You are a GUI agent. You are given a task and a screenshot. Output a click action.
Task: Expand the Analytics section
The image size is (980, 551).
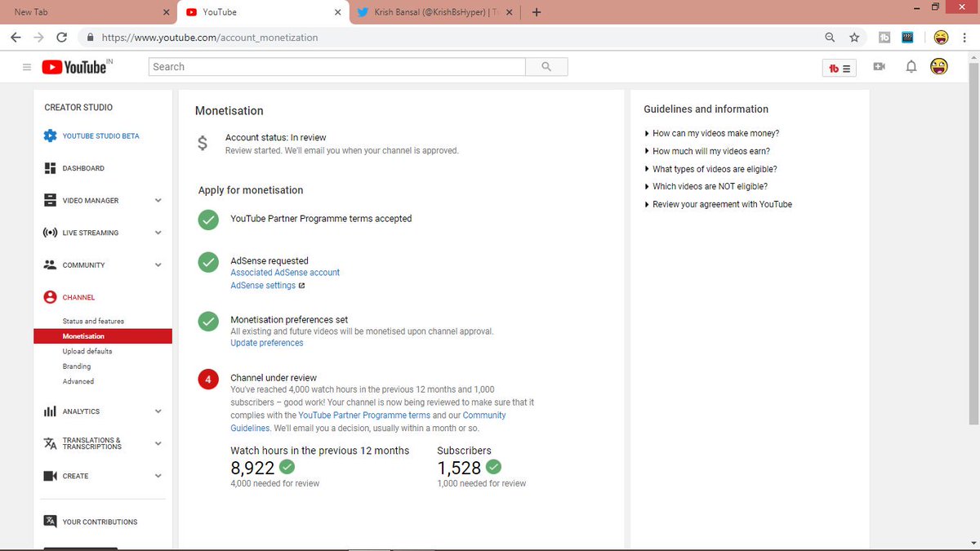[158, 411]
